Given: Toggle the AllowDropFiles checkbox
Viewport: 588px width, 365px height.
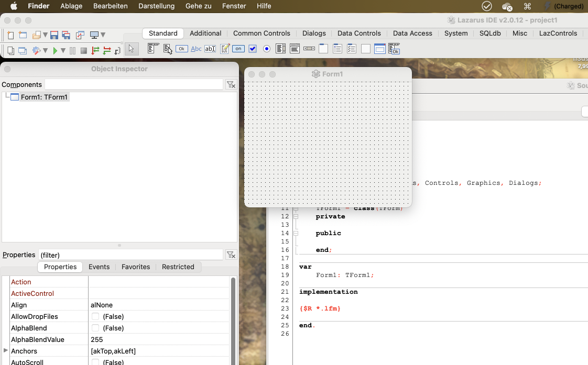Looking at the screenshot, I should (95, 316).
